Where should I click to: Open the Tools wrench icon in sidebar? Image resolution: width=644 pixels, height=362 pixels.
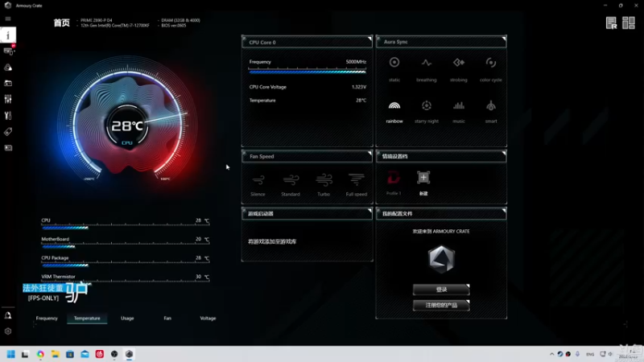(8, 116)
